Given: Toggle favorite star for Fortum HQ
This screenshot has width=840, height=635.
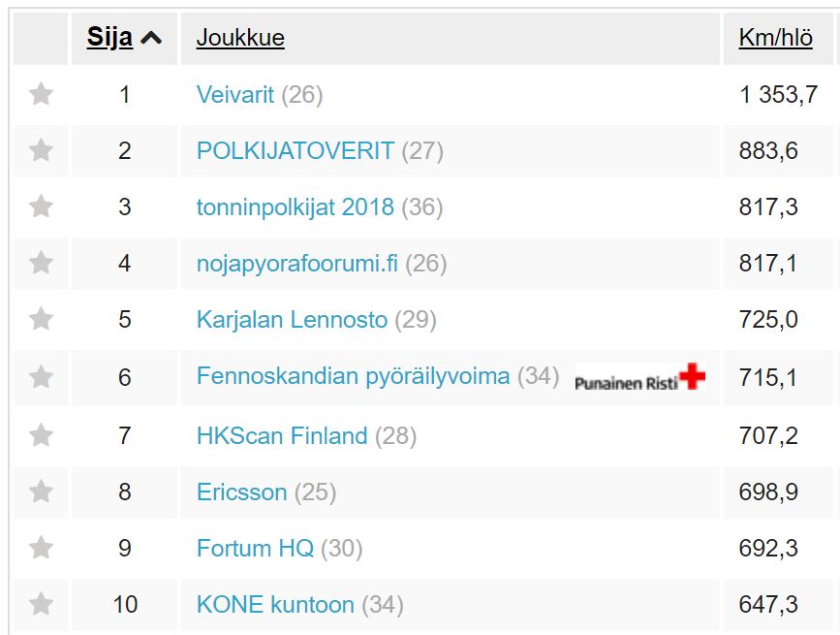Looking at the screenshot, I should (x=41, y=548).
